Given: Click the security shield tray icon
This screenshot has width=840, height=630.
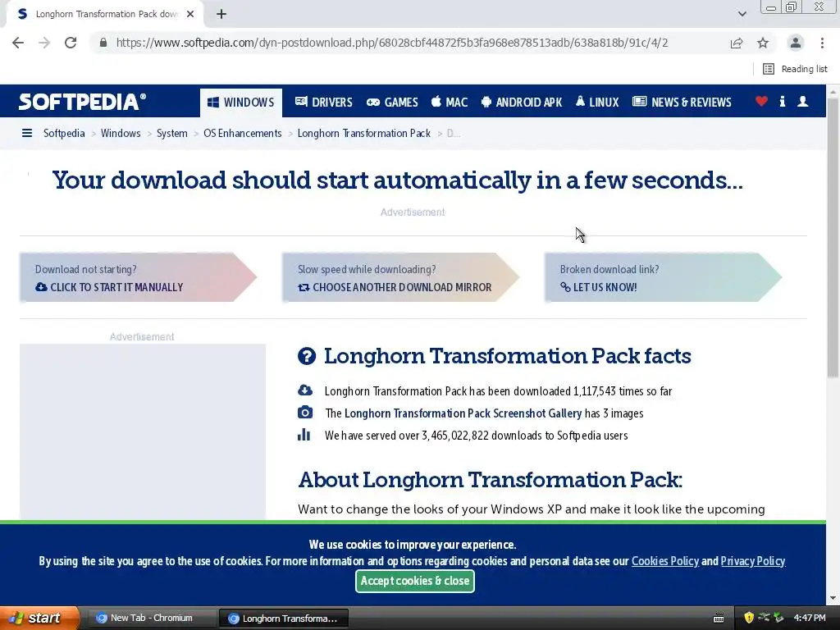Looking at the screenshot, I should pos(749,618).
